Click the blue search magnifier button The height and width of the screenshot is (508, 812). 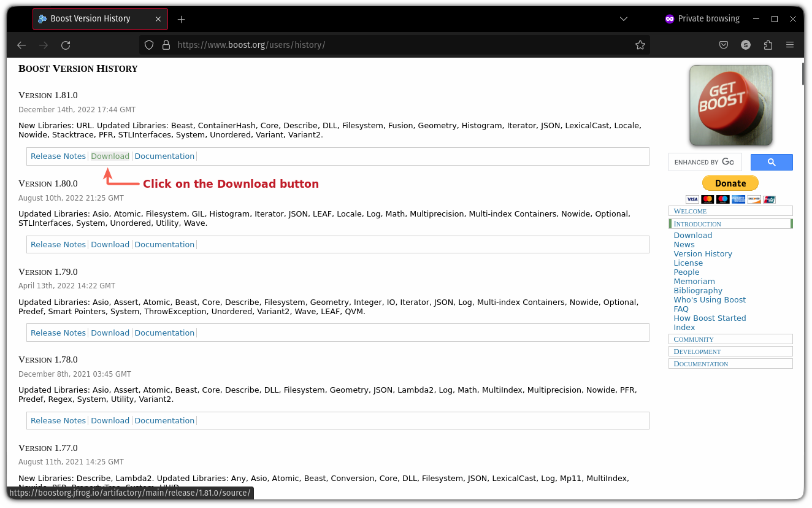[x=772, y=162]
